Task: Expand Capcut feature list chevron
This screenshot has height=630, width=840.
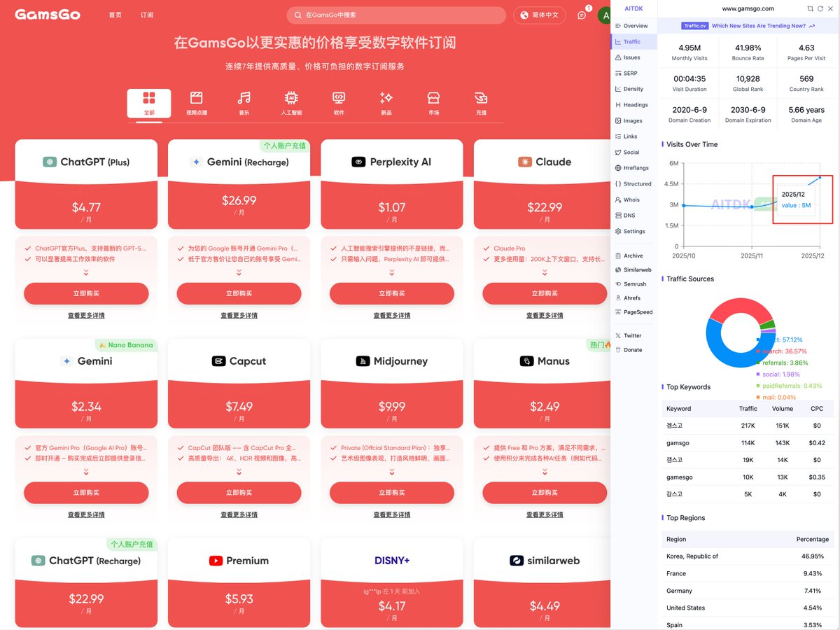Action: [x=239, y=472]
